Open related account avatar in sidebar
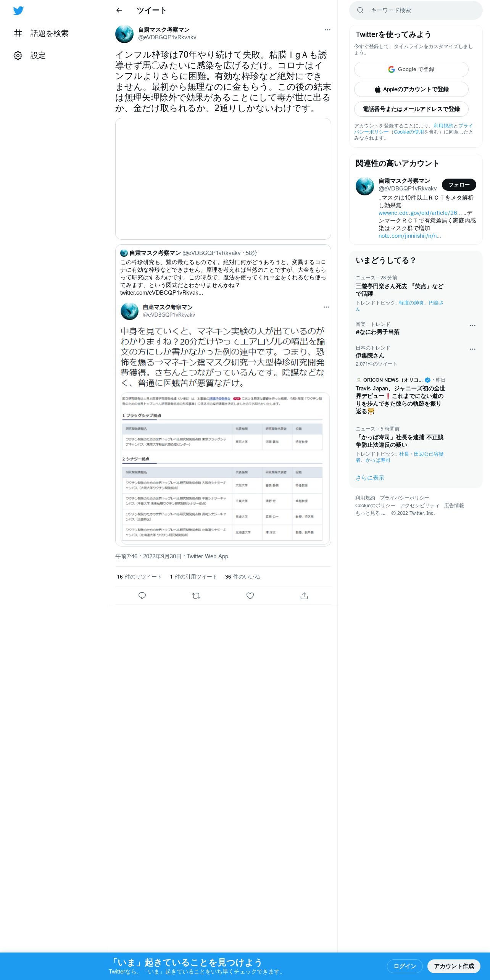Viewport: 490px width, 980px height. tap(365, 186)
